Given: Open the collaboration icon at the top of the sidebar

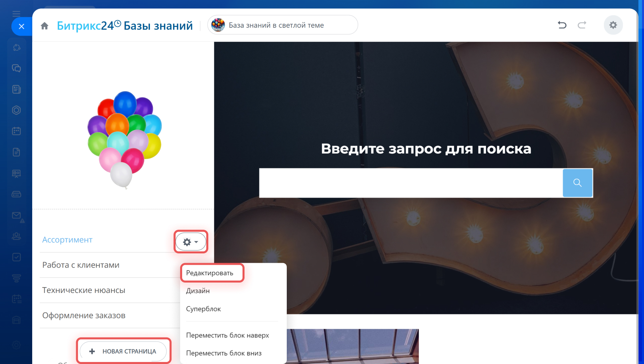Looking at the screenshot, I should (x=16, y=48).
